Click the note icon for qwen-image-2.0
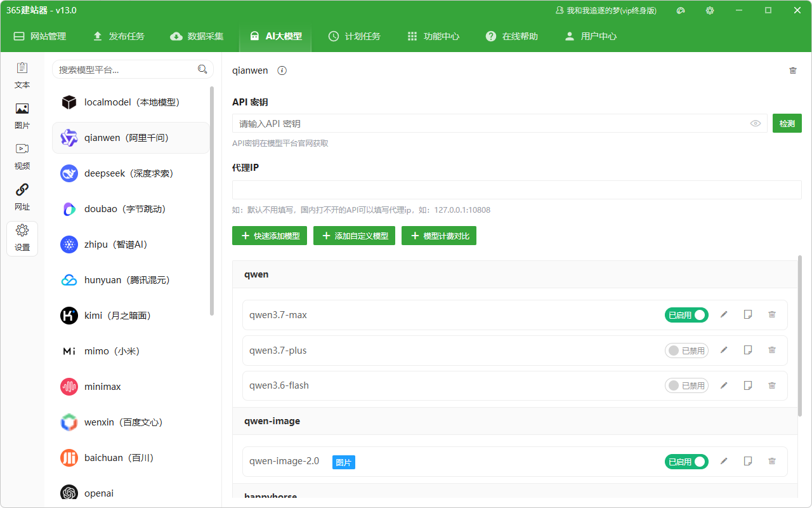Viewport: 812px width, 508px height. pos(748,461)
